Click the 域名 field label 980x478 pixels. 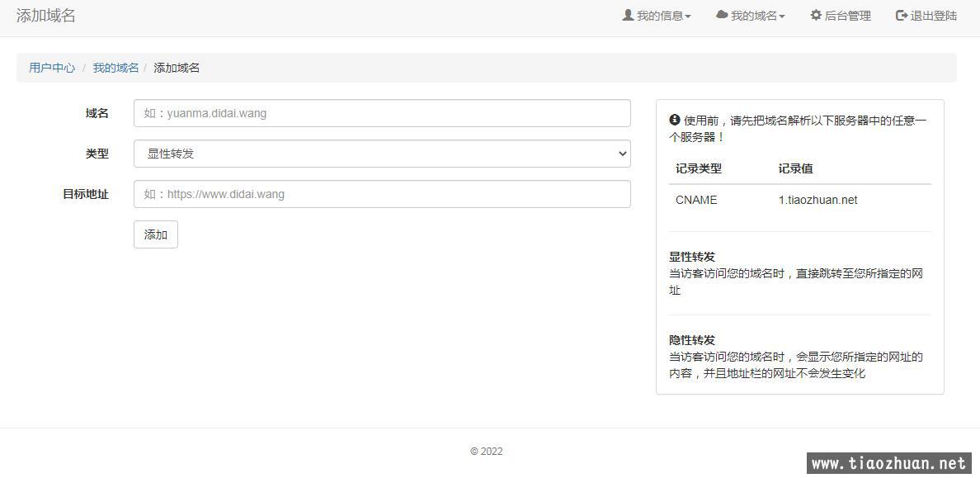[x=97, y=113]
